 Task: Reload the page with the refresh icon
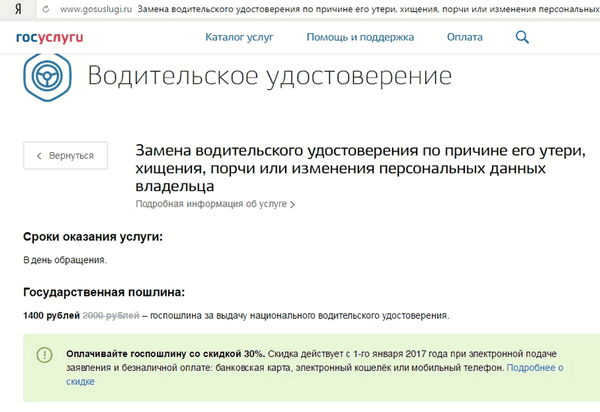click(x=46, y=9)
